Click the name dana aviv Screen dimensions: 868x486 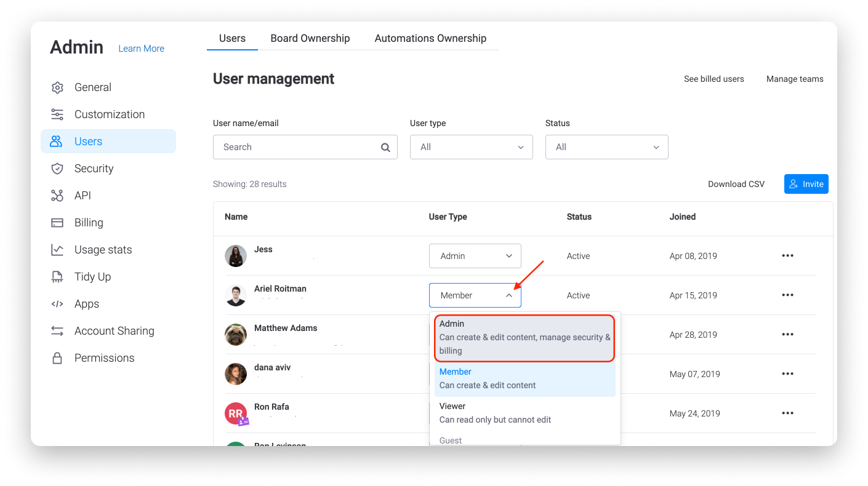pyautogui.click(x=272, y=367)
